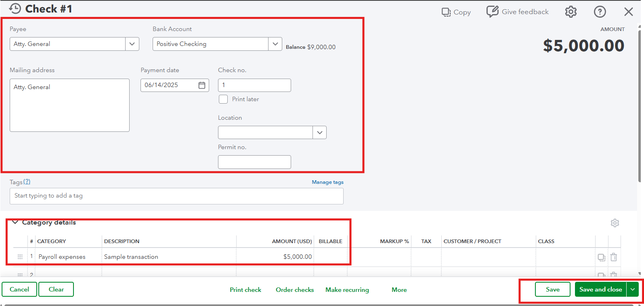The width and height of the screenshot is (644, 306).
Task: Open the More menu
Action: (x=399, y=290)
